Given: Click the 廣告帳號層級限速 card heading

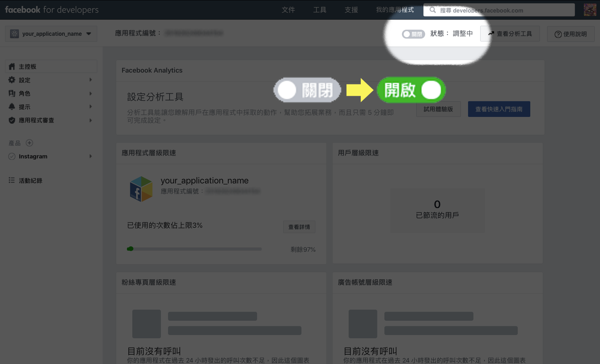Looking at the screenshot, I should coord(365,282).
